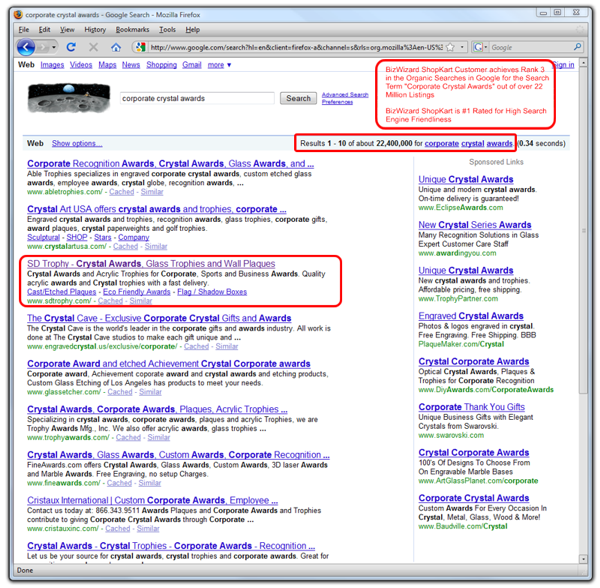Open 'SD Trophy - Crystal Awards' result
The width and height of the screenshot is (600, 588).
[151, 264]
